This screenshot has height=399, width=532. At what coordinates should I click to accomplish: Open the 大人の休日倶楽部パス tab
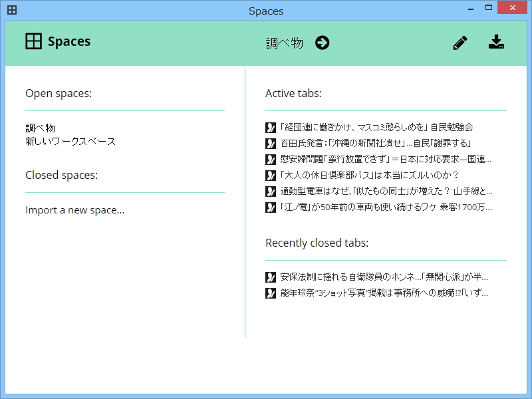(369, 175)
